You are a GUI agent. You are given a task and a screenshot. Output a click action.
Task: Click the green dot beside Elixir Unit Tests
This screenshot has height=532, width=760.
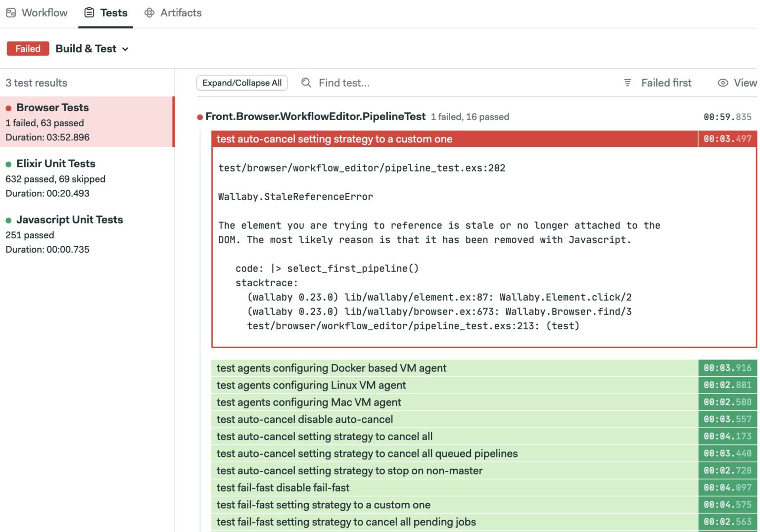(x=9, y=164)
